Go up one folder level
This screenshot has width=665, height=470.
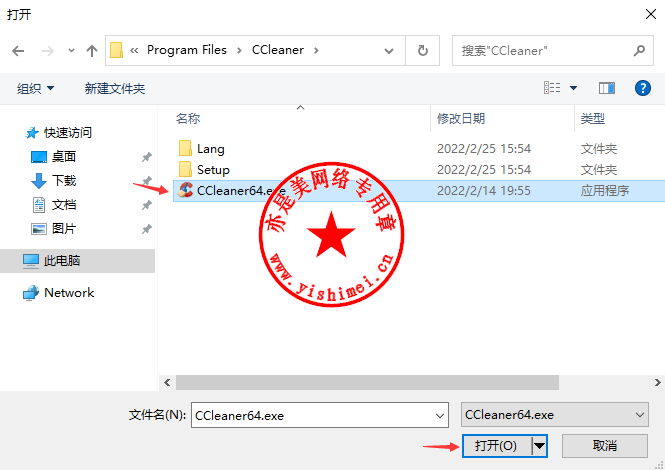click(x=92, y=51)
